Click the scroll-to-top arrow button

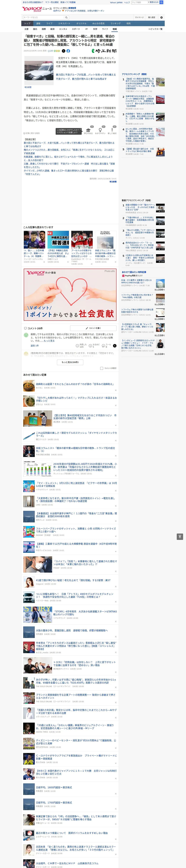click(180, 537)
